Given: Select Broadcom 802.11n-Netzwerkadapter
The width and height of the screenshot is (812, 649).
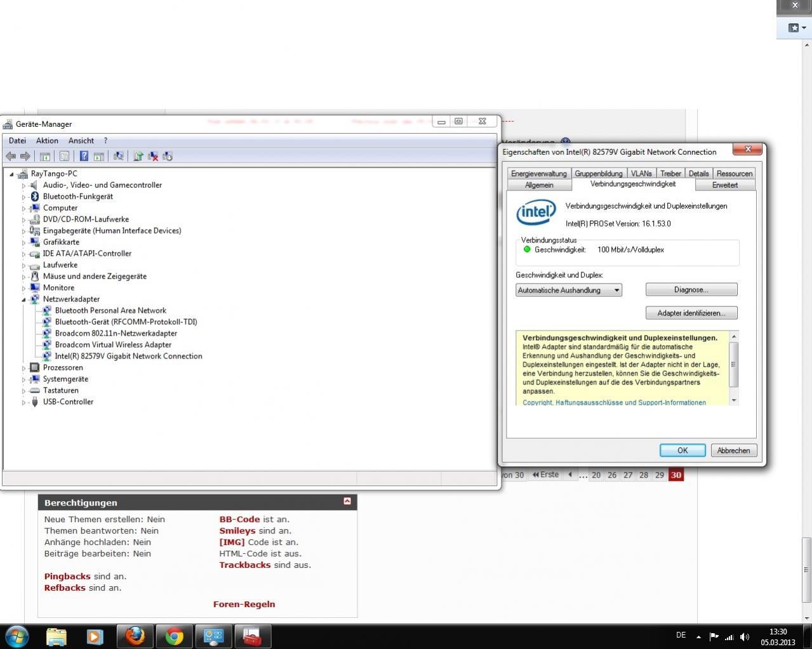Looking at the screenshot, I should tap(116, 333).
